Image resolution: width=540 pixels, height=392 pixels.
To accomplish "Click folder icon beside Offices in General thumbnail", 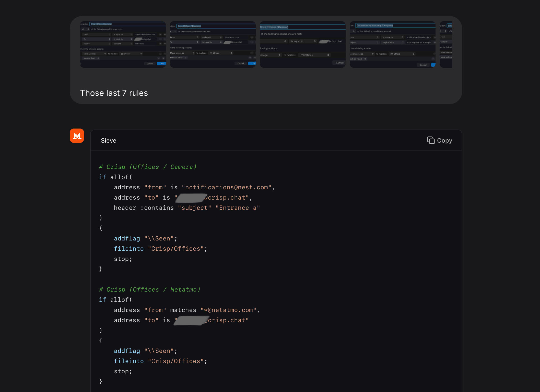I will pyautogui.click(x=302, y=55).
